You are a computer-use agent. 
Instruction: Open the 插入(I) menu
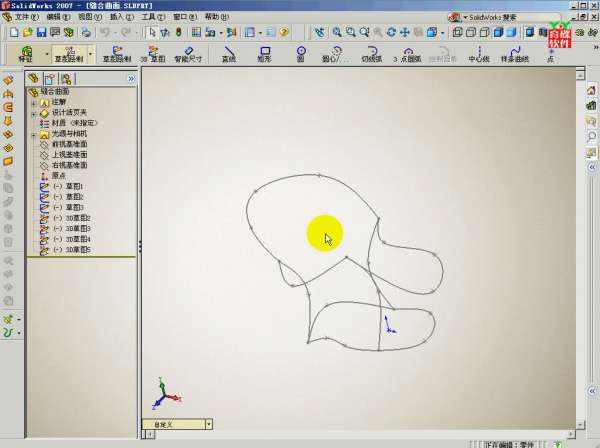coord(122,17)
